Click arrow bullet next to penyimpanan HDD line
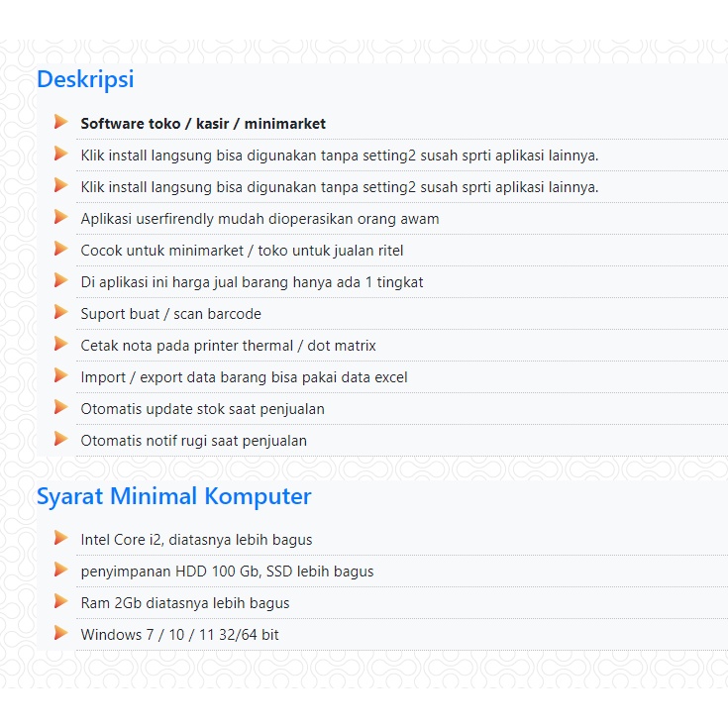The height and width of the screenshot is (728, 728). (60, 570)
